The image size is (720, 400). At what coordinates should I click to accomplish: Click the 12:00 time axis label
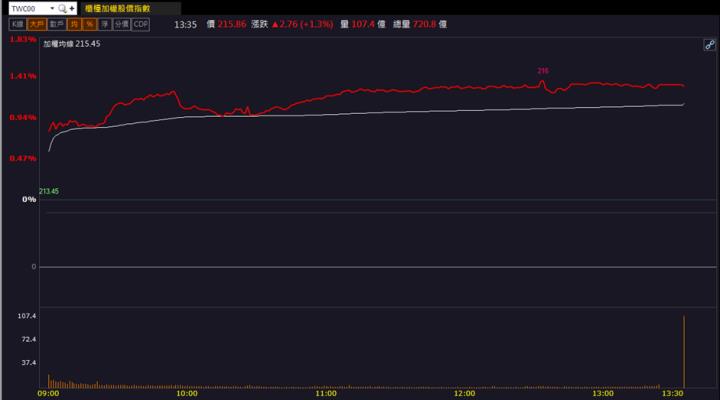[464, 394]
